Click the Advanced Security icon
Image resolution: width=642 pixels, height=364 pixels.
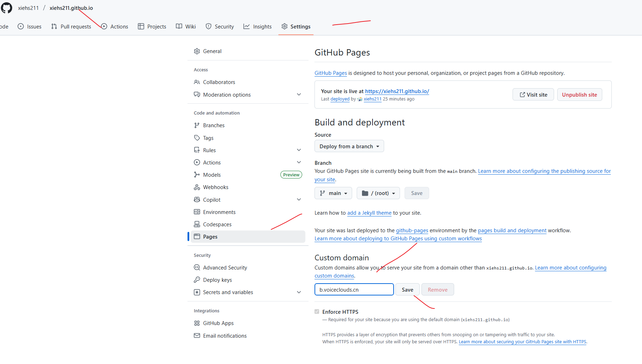pos(197,267)
